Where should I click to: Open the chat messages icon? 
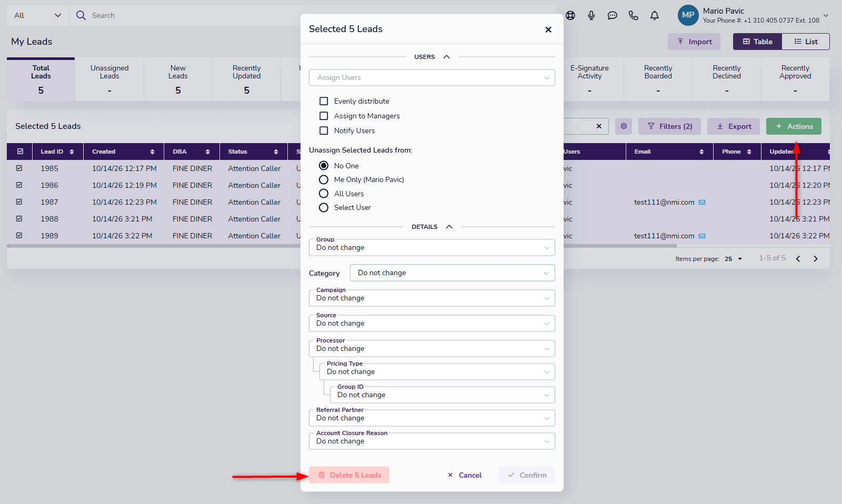[x=612, y=15]
